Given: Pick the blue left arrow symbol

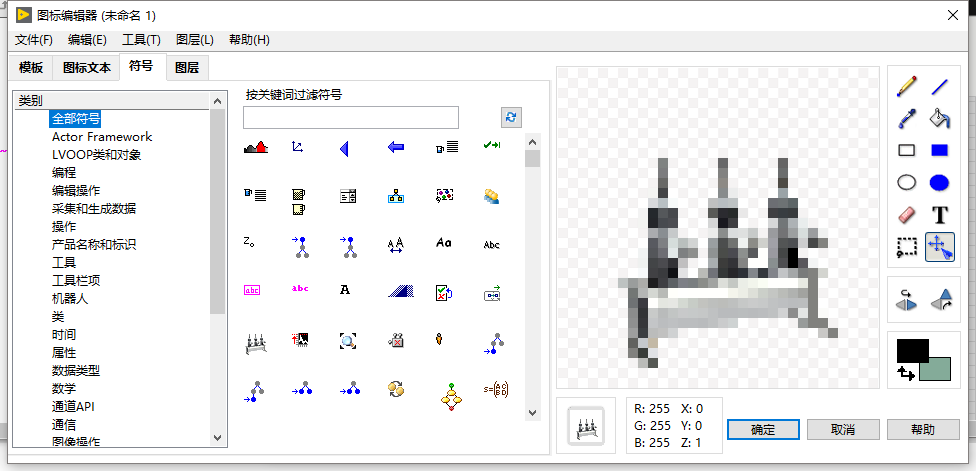Looking at the screenshot, I should (x=395, y=147).
